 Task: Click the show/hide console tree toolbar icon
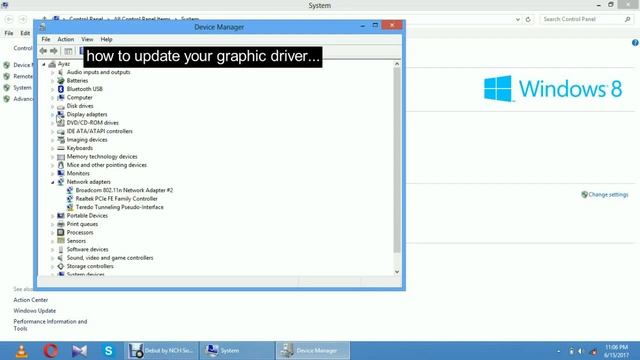pos(68,51)
